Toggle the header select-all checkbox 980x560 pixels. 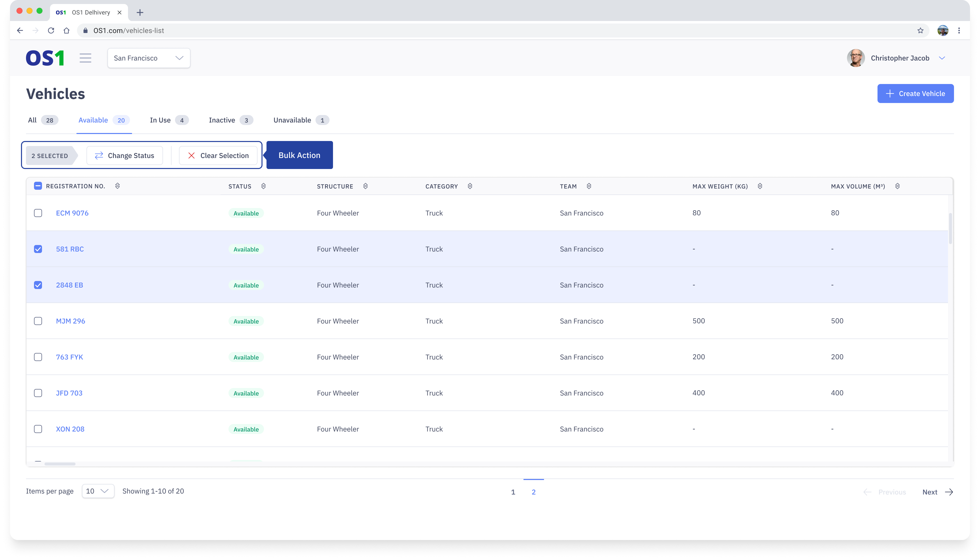[38, 186]
